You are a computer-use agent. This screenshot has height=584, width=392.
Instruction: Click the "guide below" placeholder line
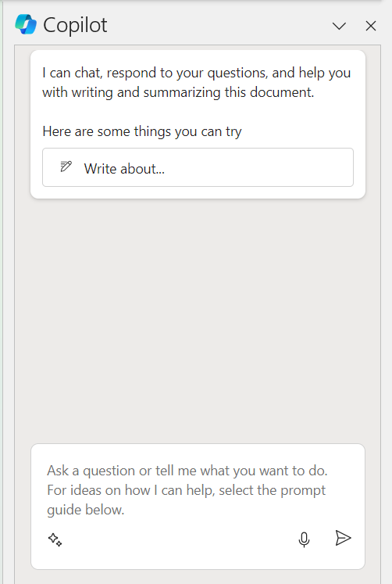tap(86, 510)
